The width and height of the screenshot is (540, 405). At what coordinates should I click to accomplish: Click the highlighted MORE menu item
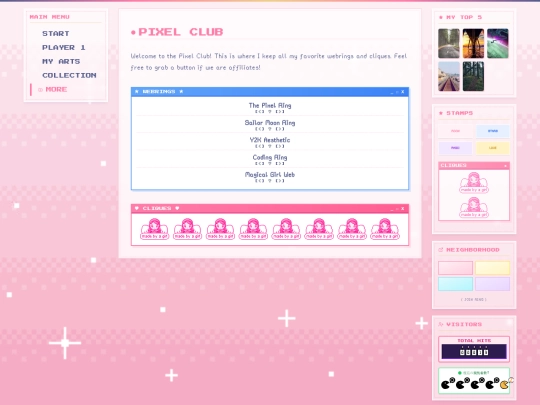[x=56, y=89]
